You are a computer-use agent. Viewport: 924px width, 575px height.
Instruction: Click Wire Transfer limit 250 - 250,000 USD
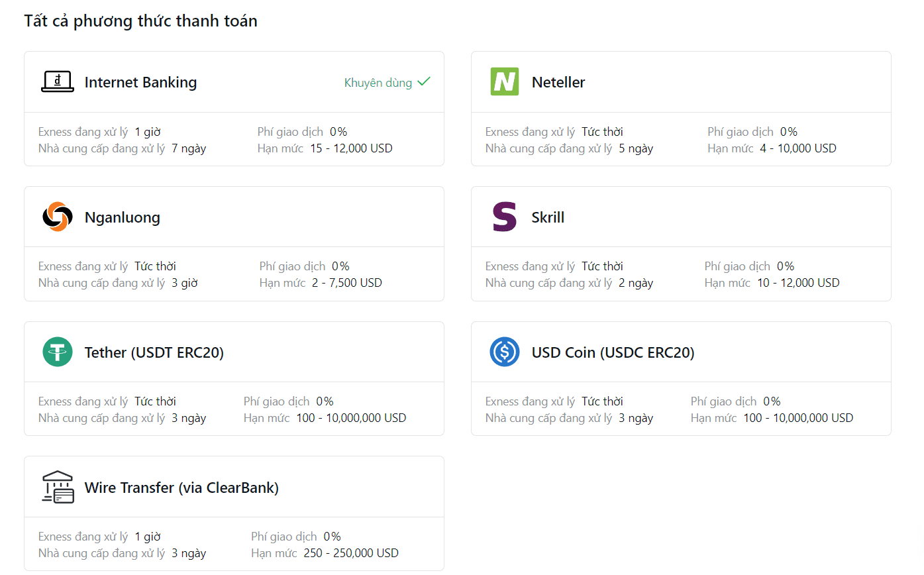click(x=351, y=553)
